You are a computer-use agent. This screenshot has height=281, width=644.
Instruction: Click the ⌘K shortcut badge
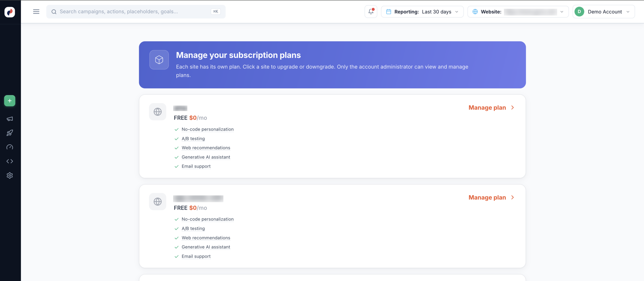pyautogui.click(x=216, y=12)
